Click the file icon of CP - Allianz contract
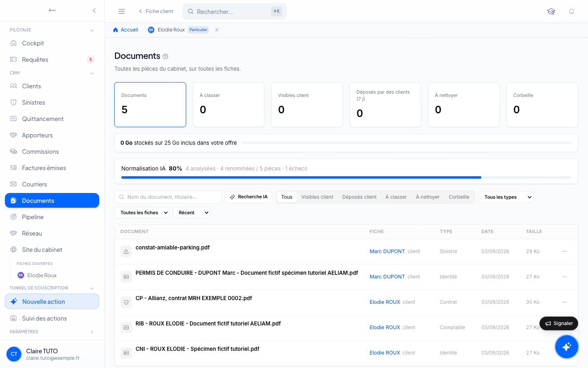Image resolution: width=588 pixels, height=368 pixels. click(126, 302)
